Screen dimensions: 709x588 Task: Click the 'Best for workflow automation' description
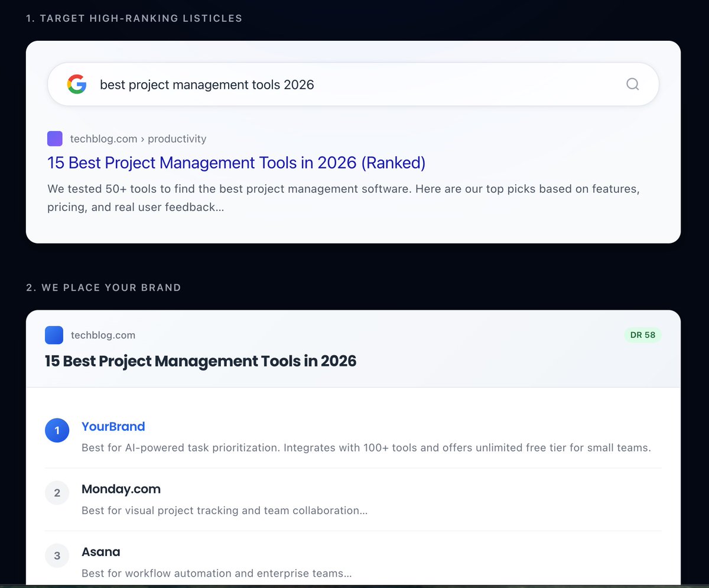point(217,573)
